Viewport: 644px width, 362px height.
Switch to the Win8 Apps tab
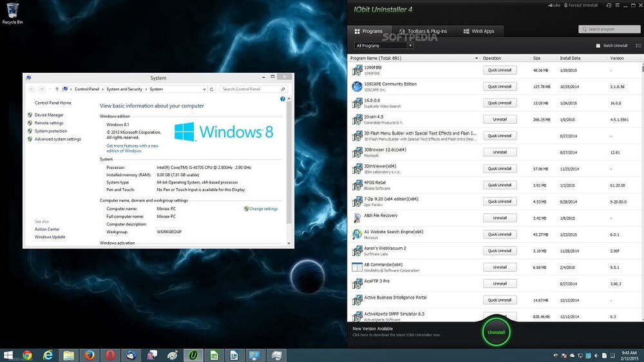(479, 31)
